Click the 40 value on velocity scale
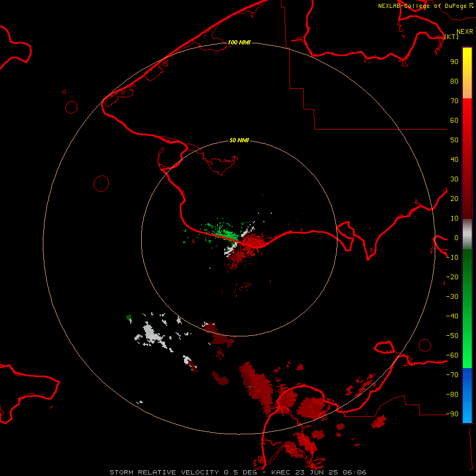This screenshot has width=476, height=476. pyautogui.click(x=454, y=159)
